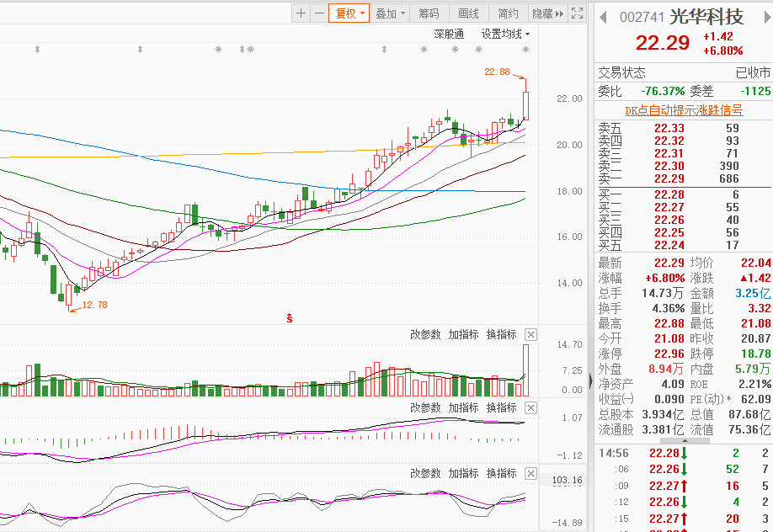Image resolution: width=773 pixels, height=532 pixels.
Task: Toggle fullscreen chart icon
Action: point(578,13)
